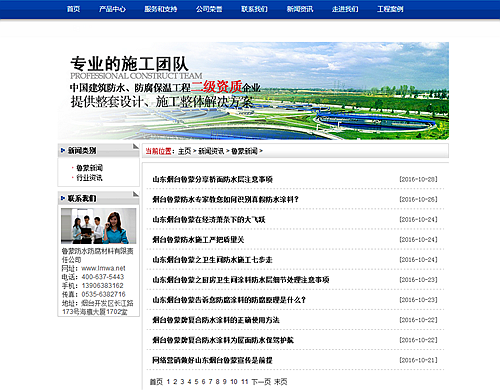The height and width of the screenshot is (390, 500).
Task: Go to page 5 in pagination
Action: pos(196,382)
